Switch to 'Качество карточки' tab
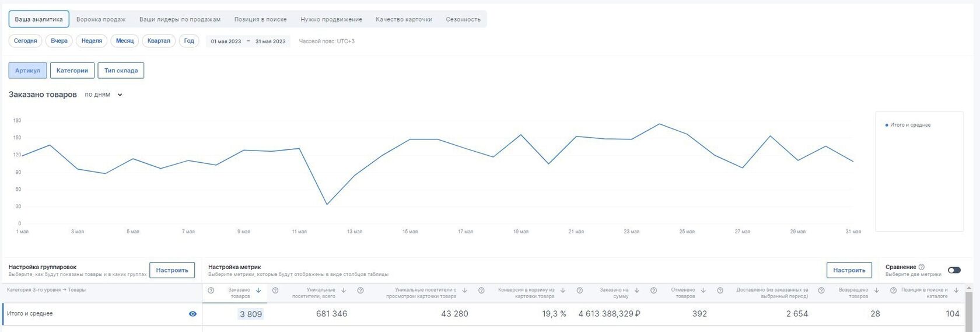Viewport: 980px width, 332px height. click(404, 19)
